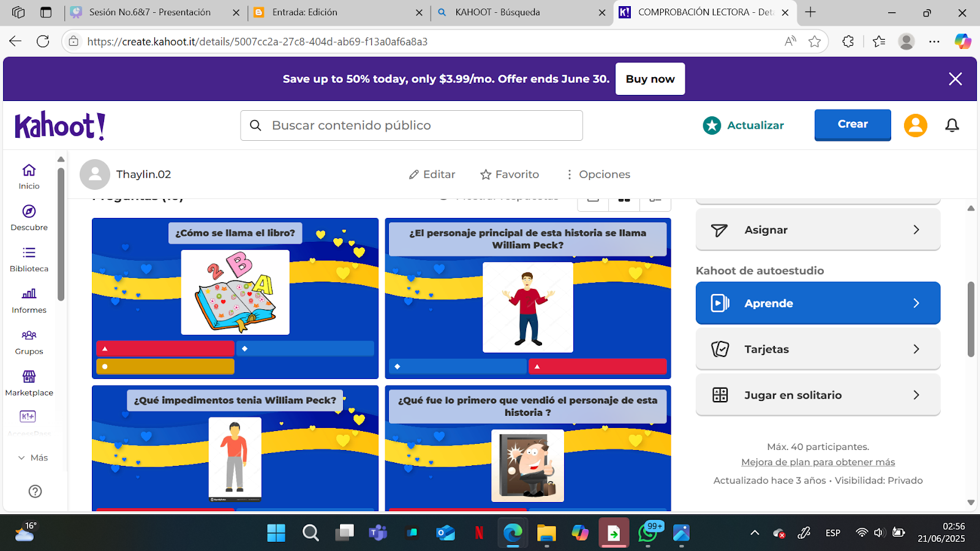The width and height of the screenshot is (980, 551).
Task: Open Jugar en solitario
Action: coord(818,395)
